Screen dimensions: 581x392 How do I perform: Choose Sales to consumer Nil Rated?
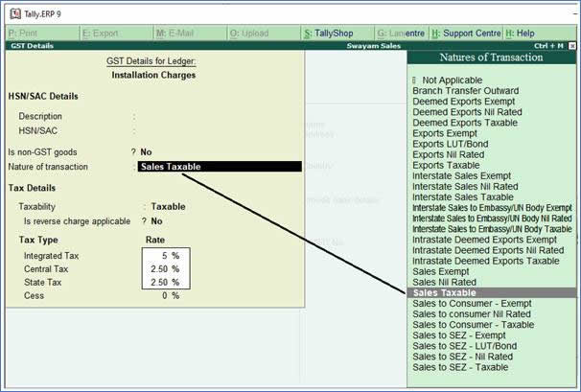(472, 314)
